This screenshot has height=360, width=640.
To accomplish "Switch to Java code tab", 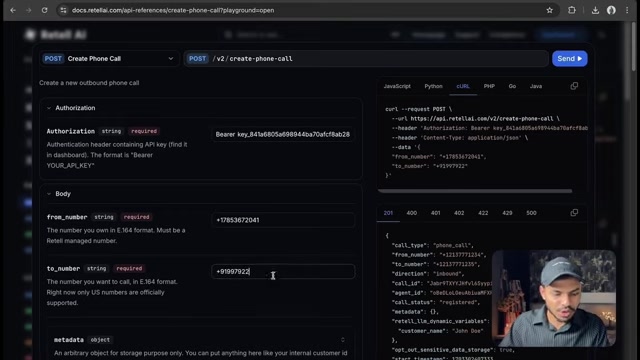I will pyautogui.click(x=536, y=86).
